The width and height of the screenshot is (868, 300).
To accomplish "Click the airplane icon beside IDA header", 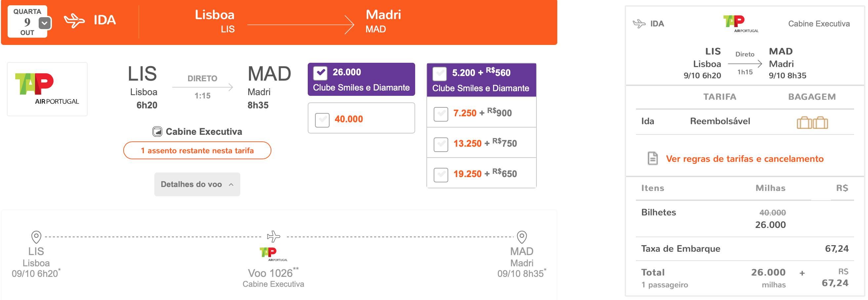I will [74, 20].
